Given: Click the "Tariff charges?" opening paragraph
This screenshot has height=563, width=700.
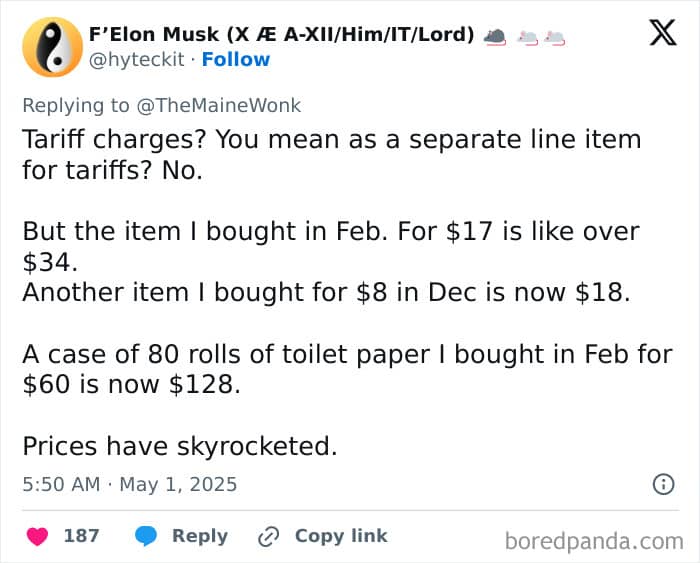Looking at the screenshot, I should (x=332, y=154).
